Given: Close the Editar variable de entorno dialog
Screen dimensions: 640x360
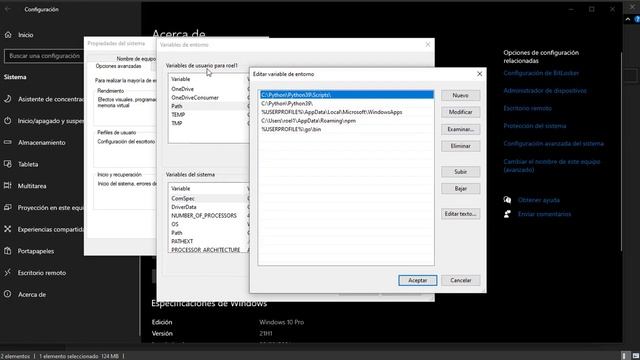Looking at the screenshot, I should tap(480, 74).
